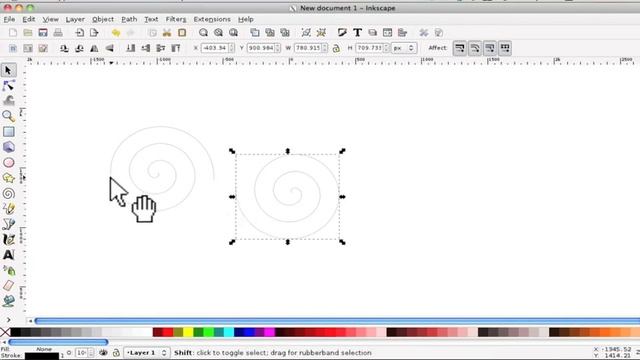Open the File menu

pos(9,19)
